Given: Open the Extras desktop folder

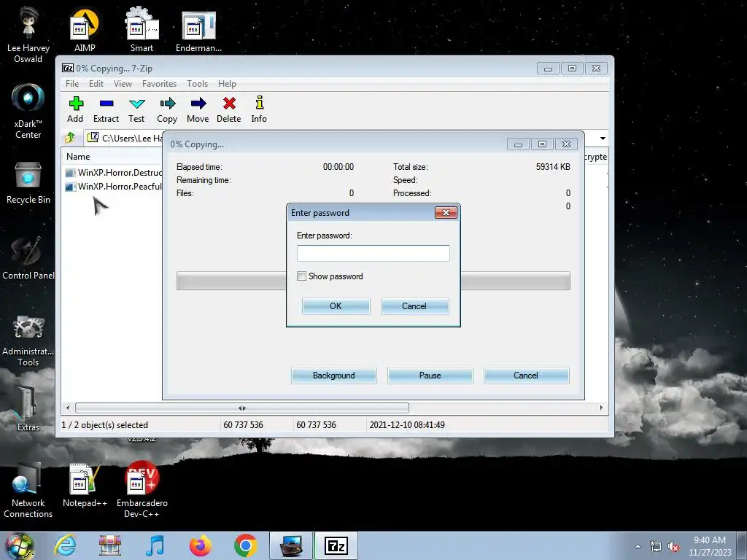Looking at the screenshot, I should [28, 408].
